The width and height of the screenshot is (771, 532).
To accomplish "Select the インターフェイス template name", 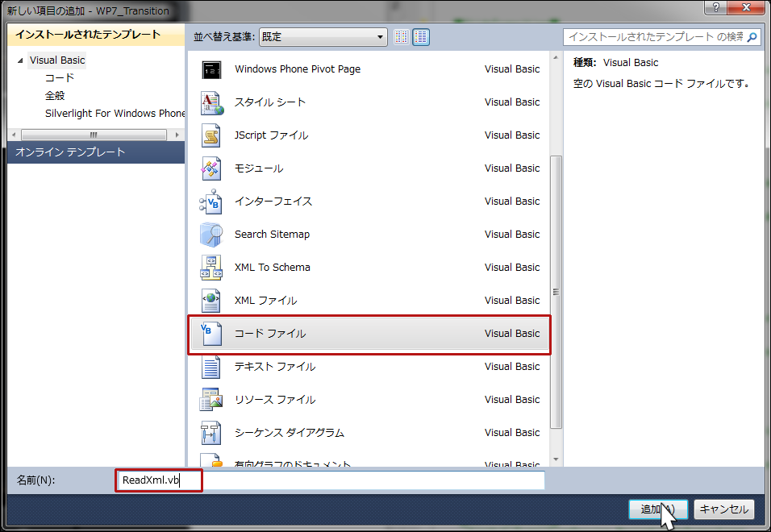I will click(x=273, y=202).
